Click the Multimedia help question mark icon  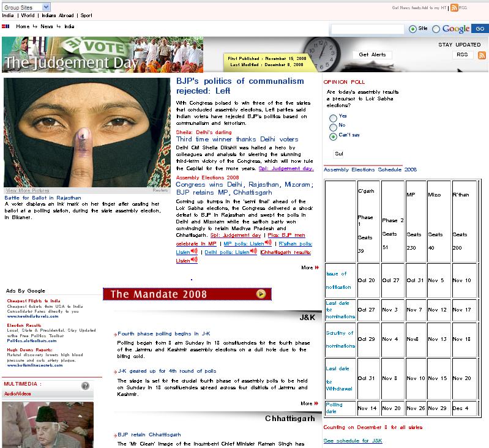click(x=85, y=386)
